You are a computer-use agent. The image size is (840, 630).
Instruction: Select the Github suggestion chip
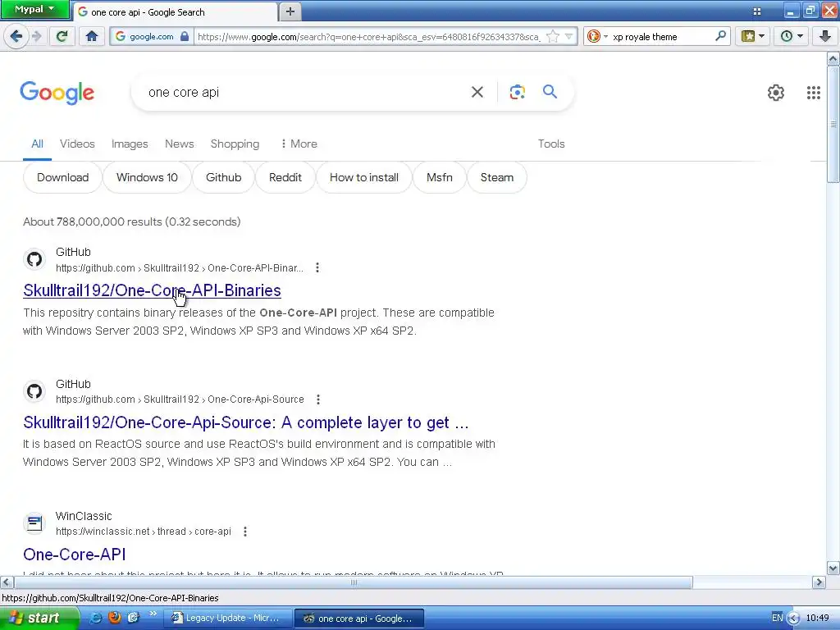(223, 177)
